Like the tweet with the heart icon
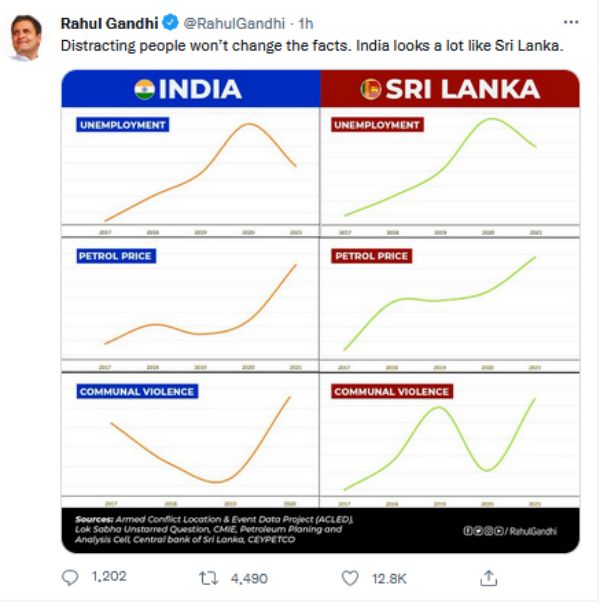The height and width of the screenshot is (604, 600). coord(350,578)
